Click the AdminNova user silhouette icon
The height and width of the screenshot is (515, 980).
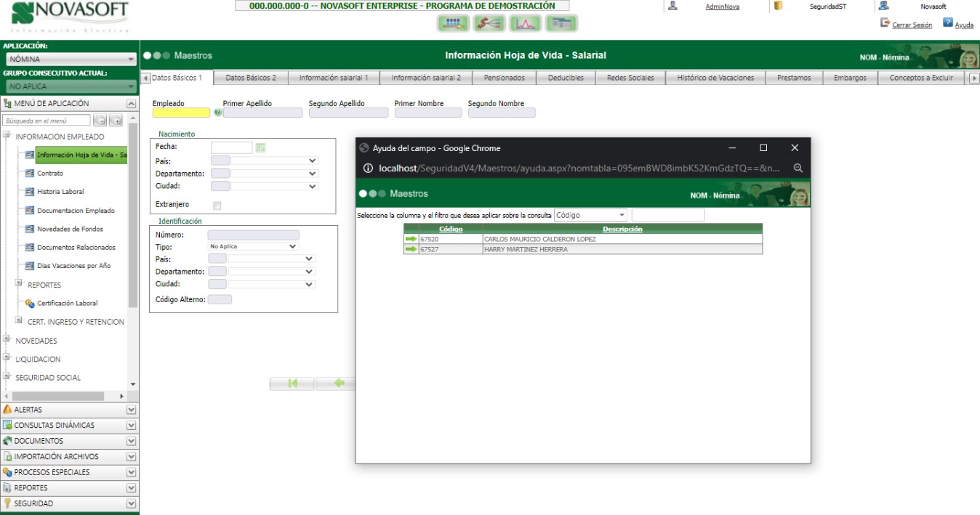click(672, 6)
